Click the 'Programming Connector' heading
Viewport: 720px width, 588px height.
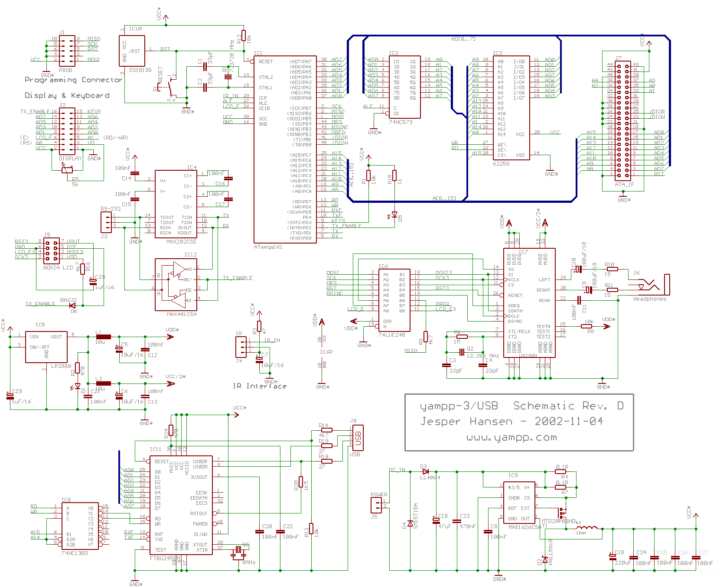pos(74,80)
